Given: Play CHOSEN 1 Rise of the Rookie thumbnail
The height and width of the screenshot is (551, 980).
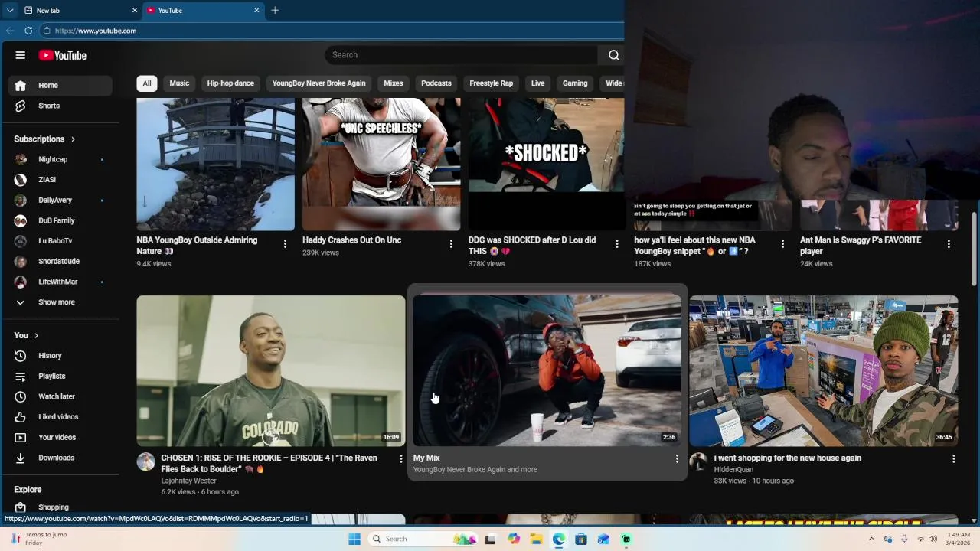Looking at the screenshot, I should point(270,370).
